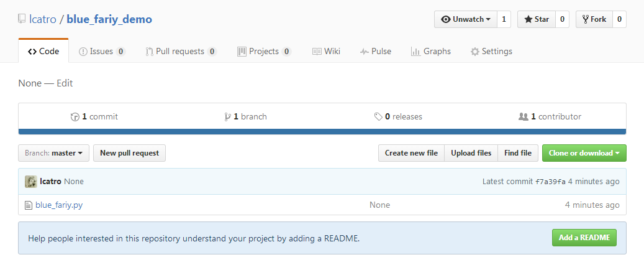Click the branch fork icon
644x270 pixels.
[227, 117]
